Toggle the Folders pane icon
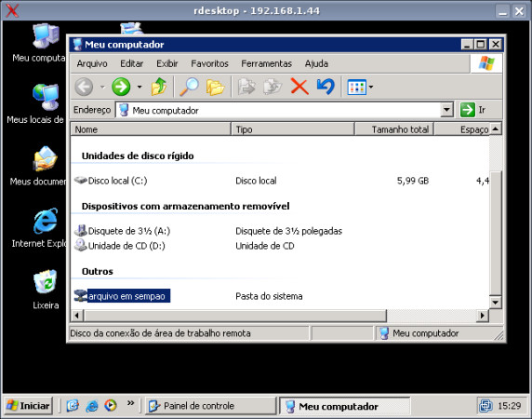Image resolution: width=532 pixels, height=419 pixels. click(215, 87)
